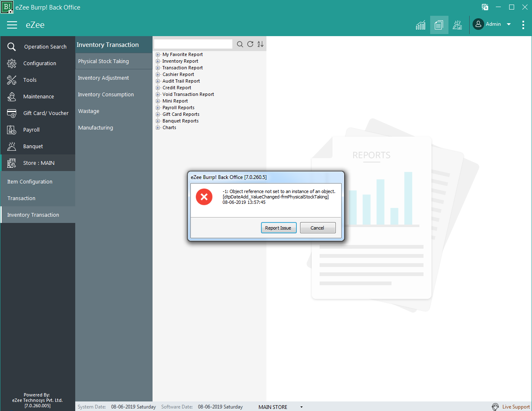
Task: Click the Software Date value in status bar
Action: click(x=220, y=407)
